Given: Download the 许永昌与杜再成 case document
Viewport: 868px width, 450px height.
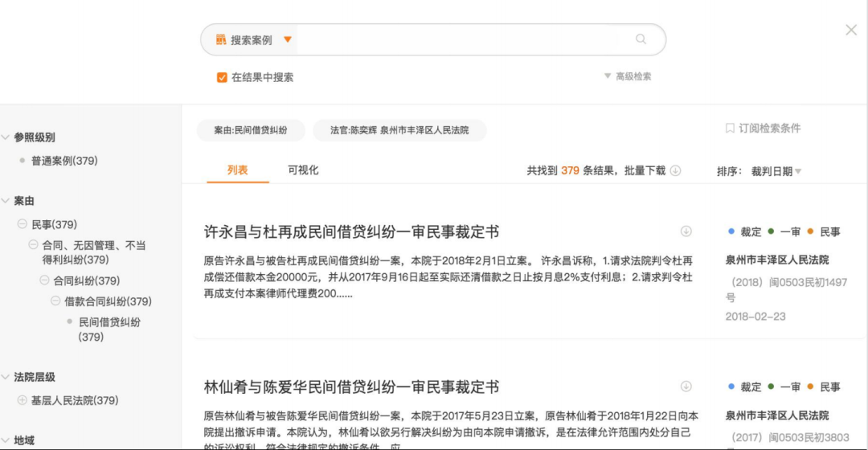Looking at the screenshot, I should (686, 231).
